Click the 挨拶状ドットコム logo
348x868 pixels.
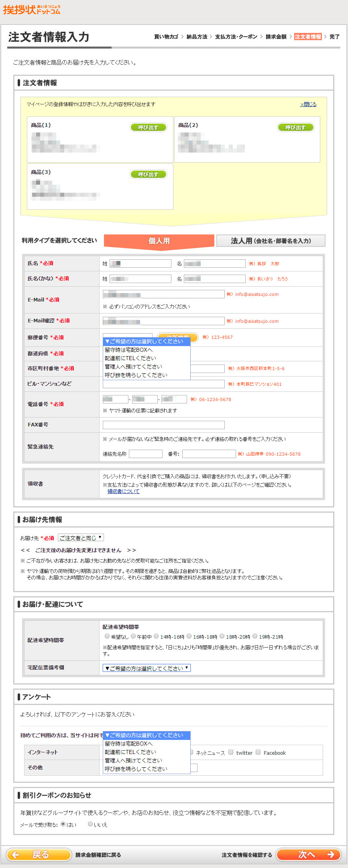[32, 10]
